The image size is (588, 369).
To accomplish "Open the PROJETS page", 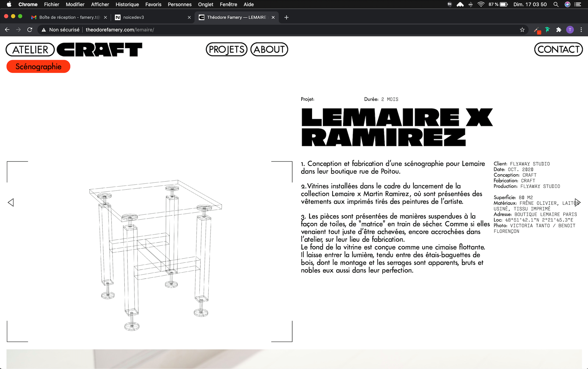I will tap(227, 49).
